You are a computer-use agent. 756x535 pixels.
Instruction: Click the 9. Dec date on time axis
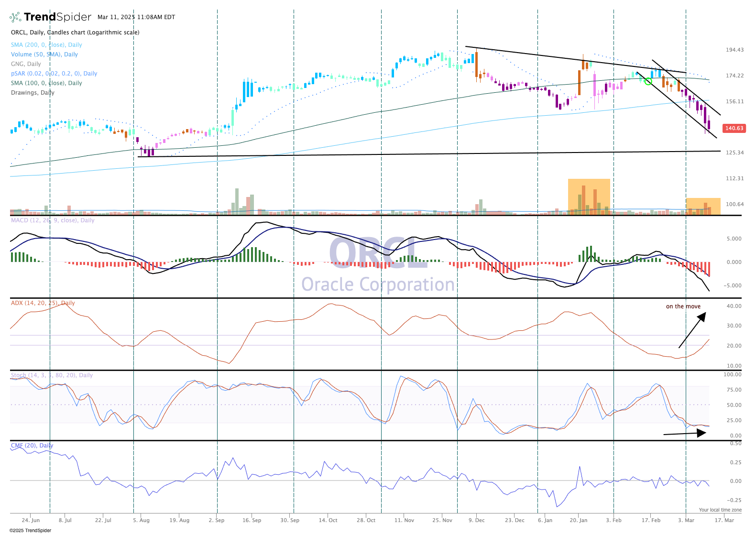coord(476,520)
